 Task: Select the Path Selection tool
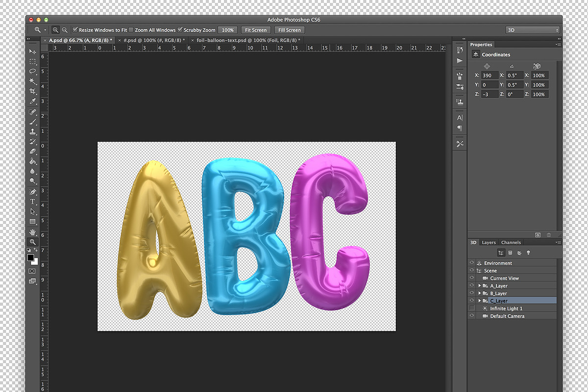click(33, 212)
